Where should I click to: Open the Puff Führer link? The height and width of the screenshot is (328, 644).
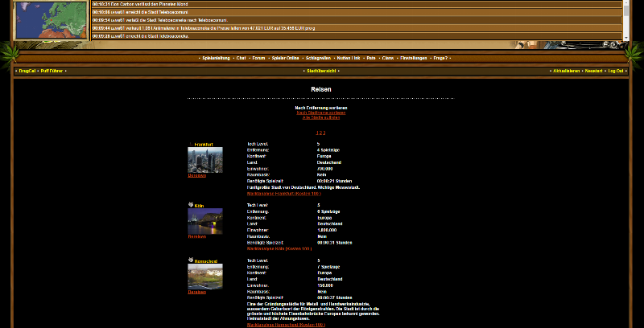pyautogui.click(x=52, y=71)
